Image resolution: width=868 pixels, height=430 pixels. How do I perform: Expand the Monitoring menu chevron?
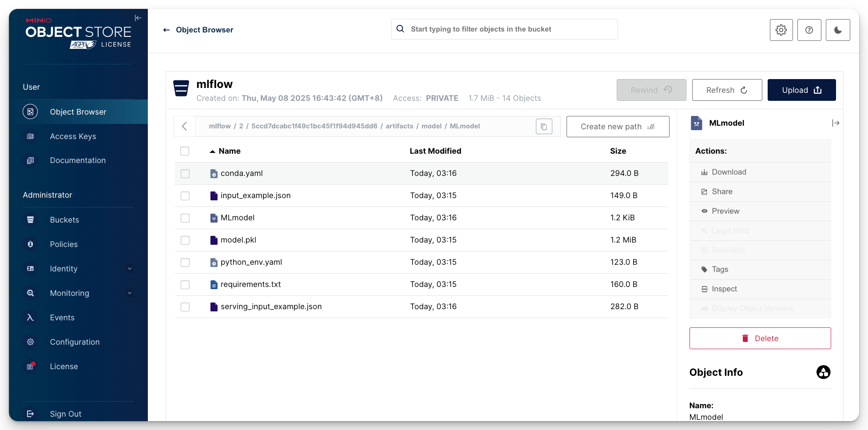coord(130,293)
